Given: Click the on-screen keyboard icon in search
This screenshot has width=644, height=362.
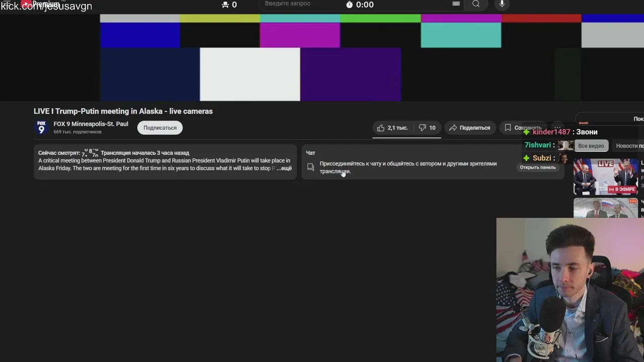Looking at the screenshot, I should (456, 4).
